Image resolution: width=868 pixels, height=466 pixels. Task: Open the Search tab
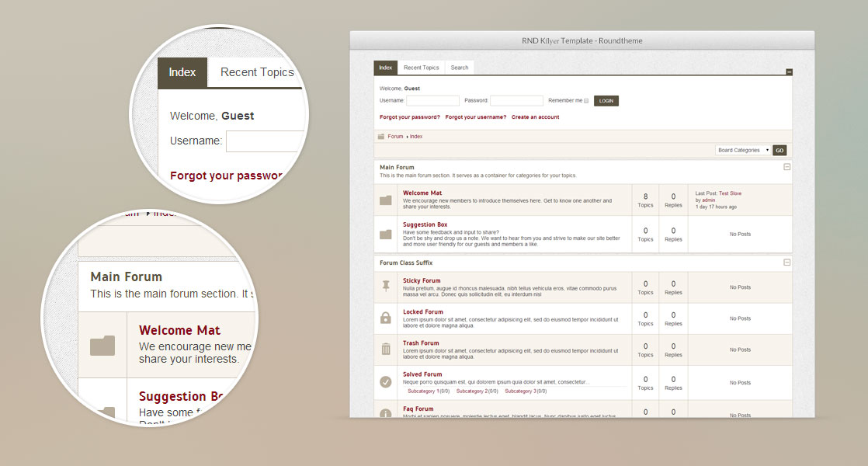pyautogui.click(x=460, y=68)
